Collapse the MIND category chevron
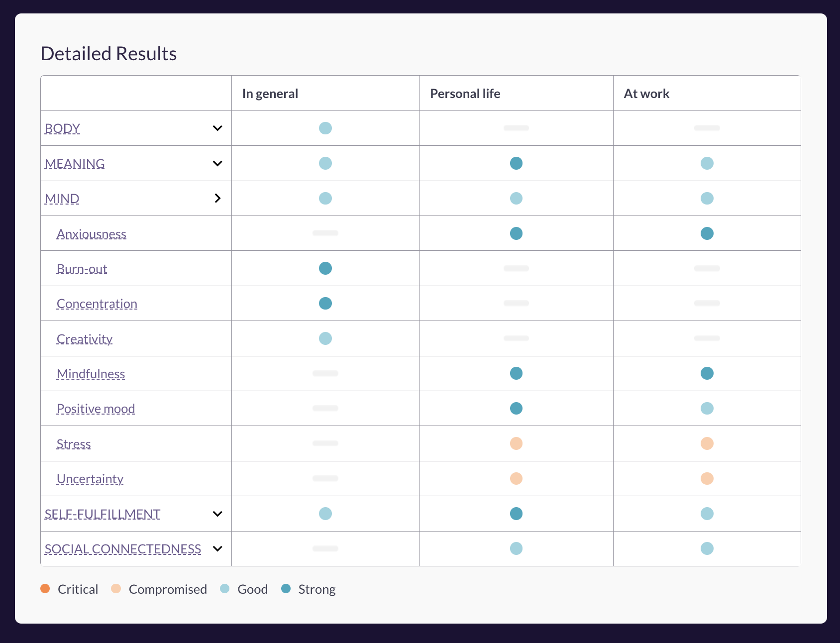This screenshot has height=643, width=840. 217,199
